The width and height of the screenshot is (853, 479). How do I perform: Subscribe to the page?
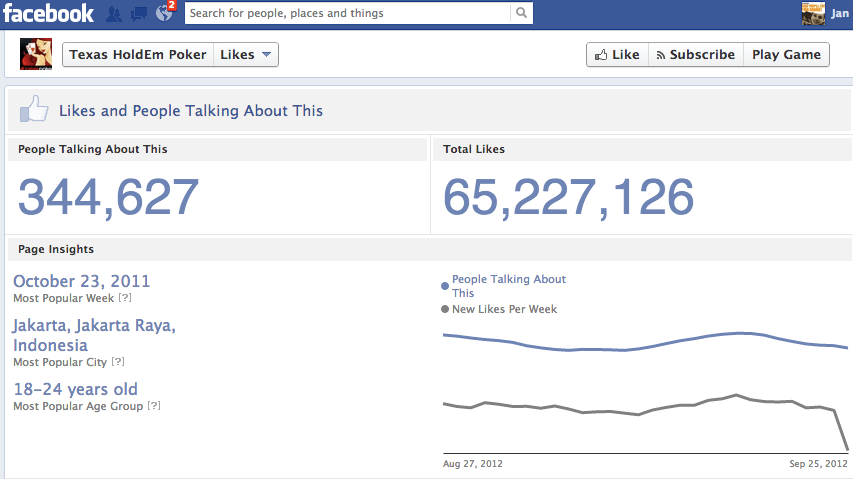[x=696, y=54]
